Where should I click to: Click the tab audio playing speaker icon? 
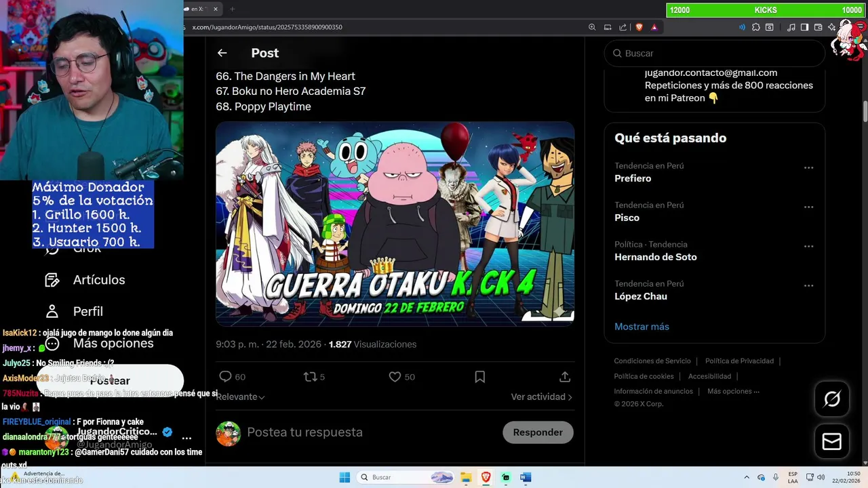pos(742,27)
